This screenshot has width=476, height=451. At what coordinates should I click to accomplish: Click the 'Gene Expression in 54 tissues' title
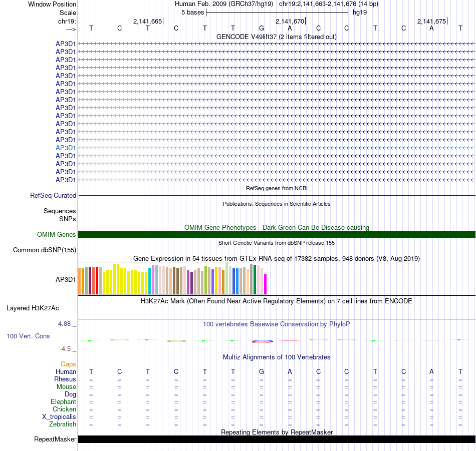[x=277, y=258]
